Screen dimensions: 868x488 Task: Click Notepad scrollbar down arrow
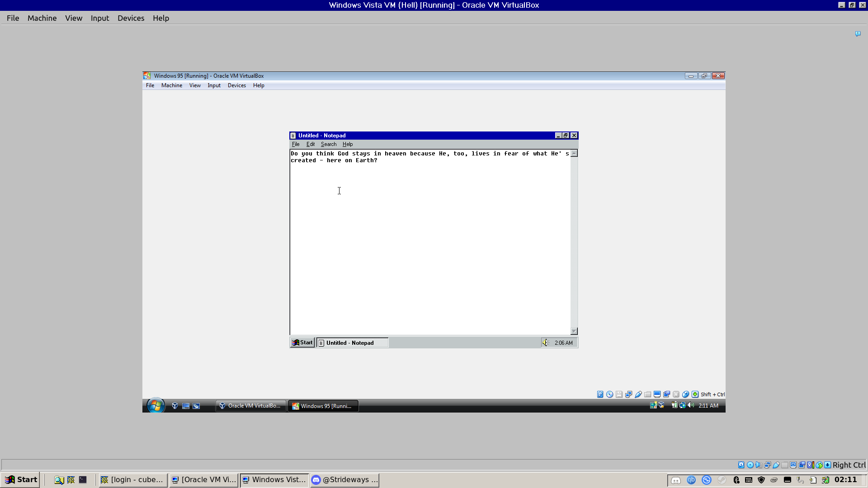(574, 331)
